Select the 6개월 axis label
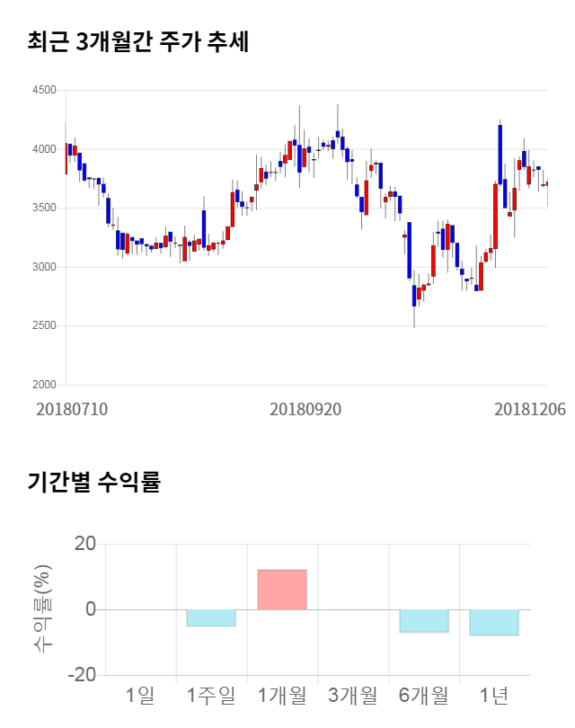 tap(424, 695)
